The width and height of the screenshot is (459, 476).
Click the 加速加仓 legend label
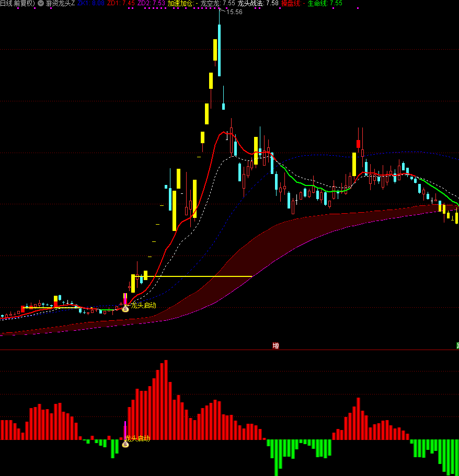180,3
